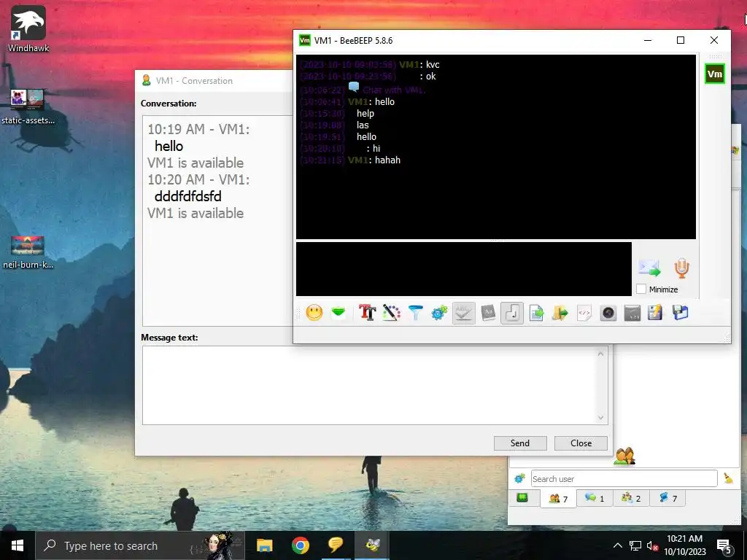
Task: Toggle the send-with-Enter key button
Action: 512,313
